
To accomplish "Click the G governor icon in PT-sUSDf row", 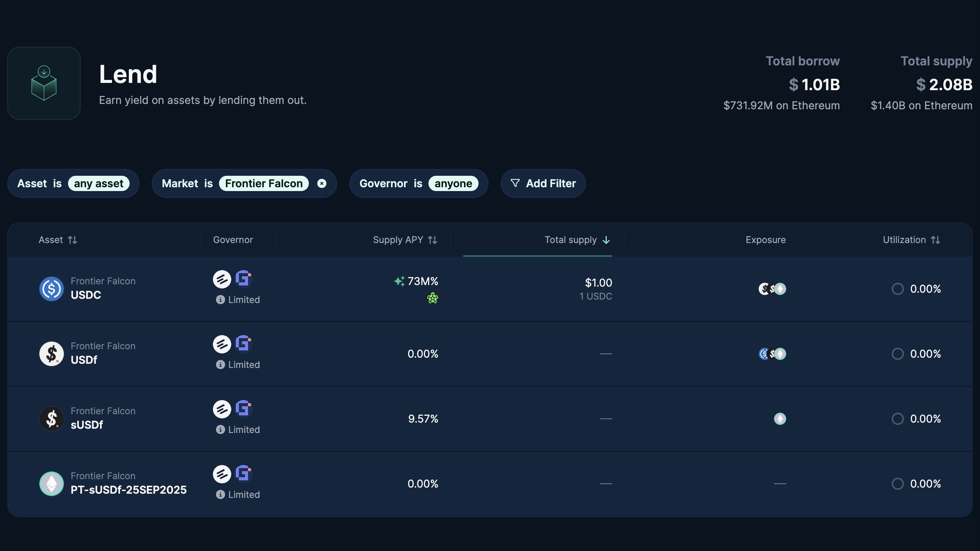I will pyautogui.click(x=243, y=473).
